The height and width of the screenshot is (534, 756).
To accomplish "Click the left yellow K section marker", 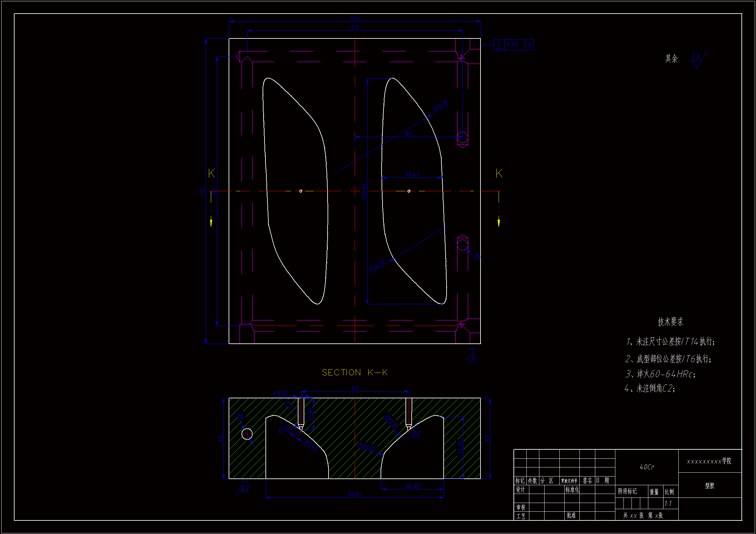I will [211, 173].
